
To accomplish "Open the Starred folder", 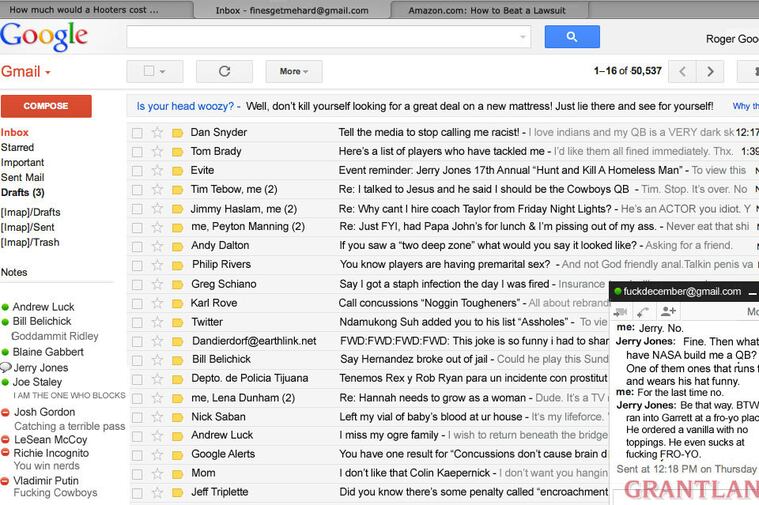I will tap(17, 147).
